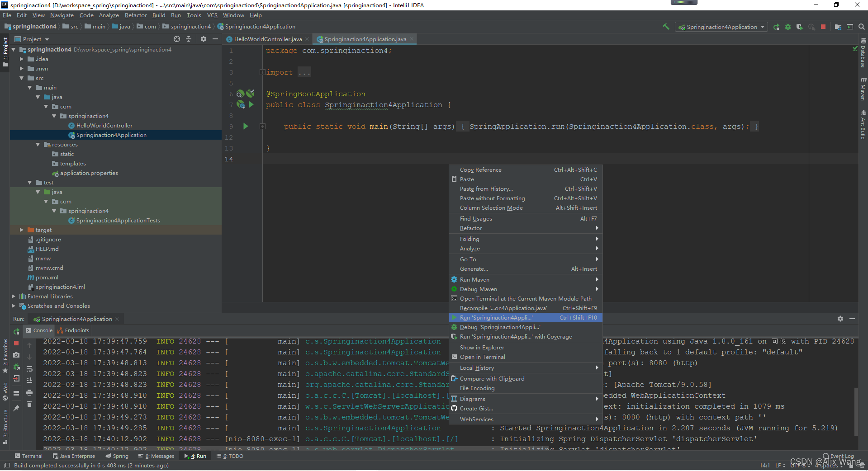
Task: Click the Rerun icon in Run panel
Action: coord(16,331)
